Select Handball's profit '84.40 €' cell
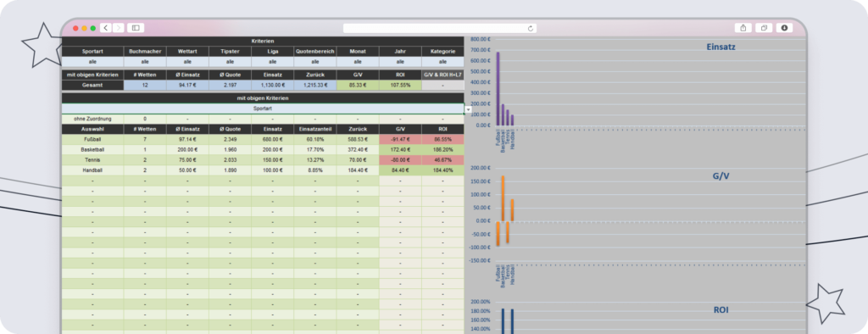This screenshot has height=334, width=868. click(x=400, y=170)
